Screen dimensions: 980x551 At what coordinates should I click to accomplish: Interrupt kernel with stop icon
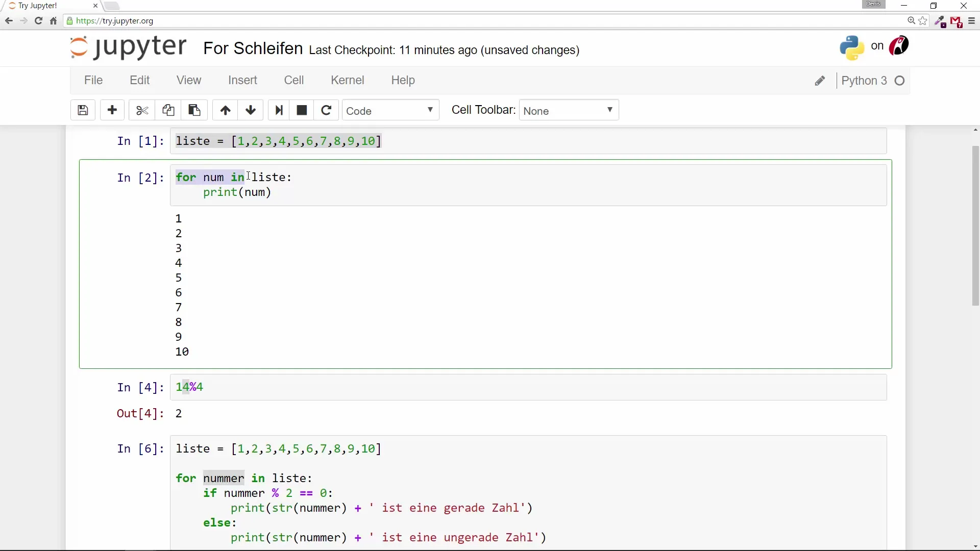point(302,110)
